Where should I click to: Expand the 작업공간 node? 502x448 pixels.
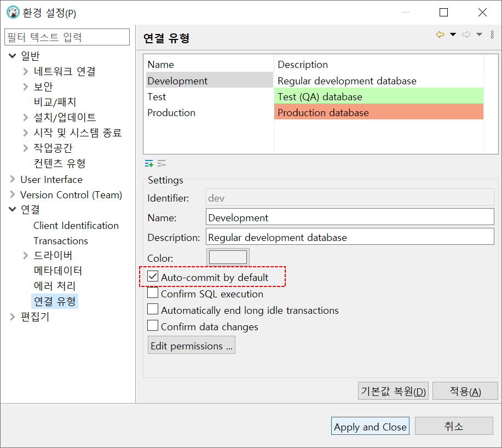(x=26, y=148)
